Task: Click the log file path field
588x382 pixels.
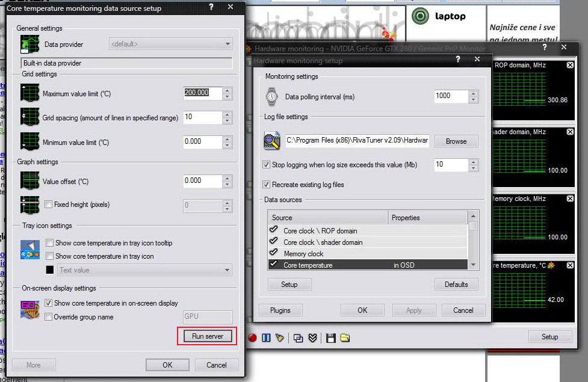Action: [357, 141]
